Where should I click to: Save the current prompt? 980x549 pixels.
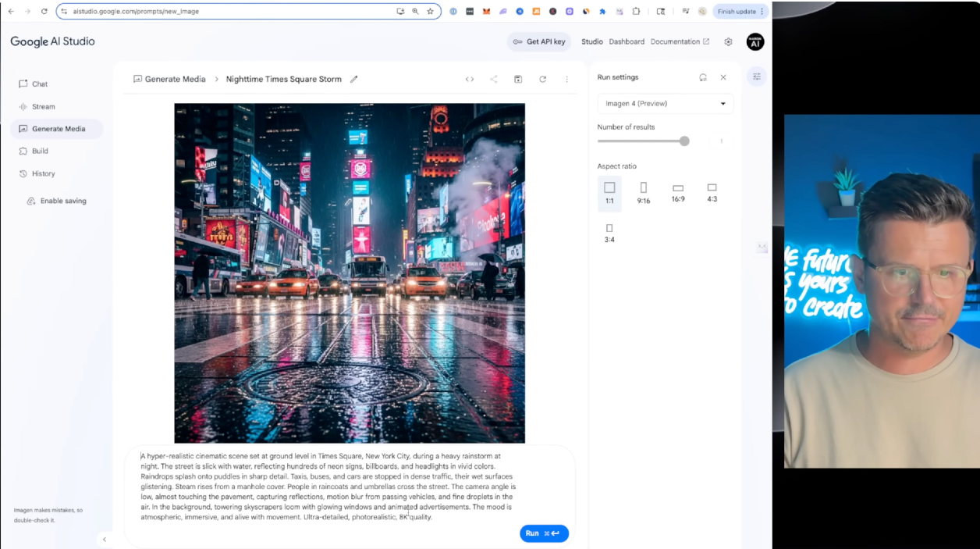(518, 79)
